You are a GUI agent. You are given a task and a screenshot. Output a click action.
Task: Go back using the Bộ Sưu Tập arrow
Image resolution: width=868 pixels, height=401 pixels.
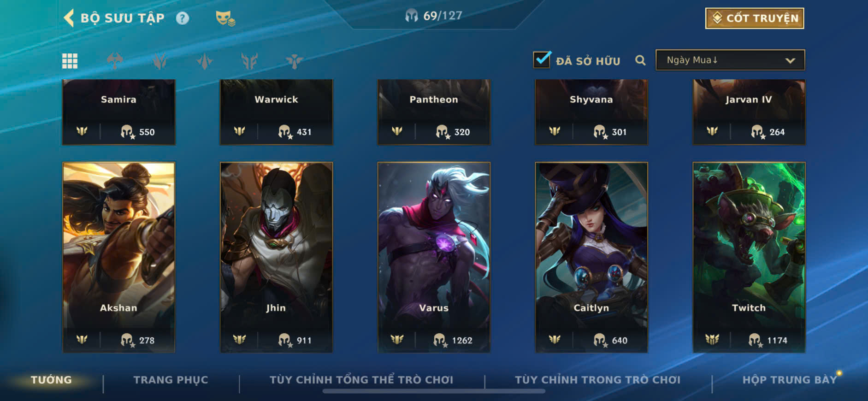pos(69,18)
